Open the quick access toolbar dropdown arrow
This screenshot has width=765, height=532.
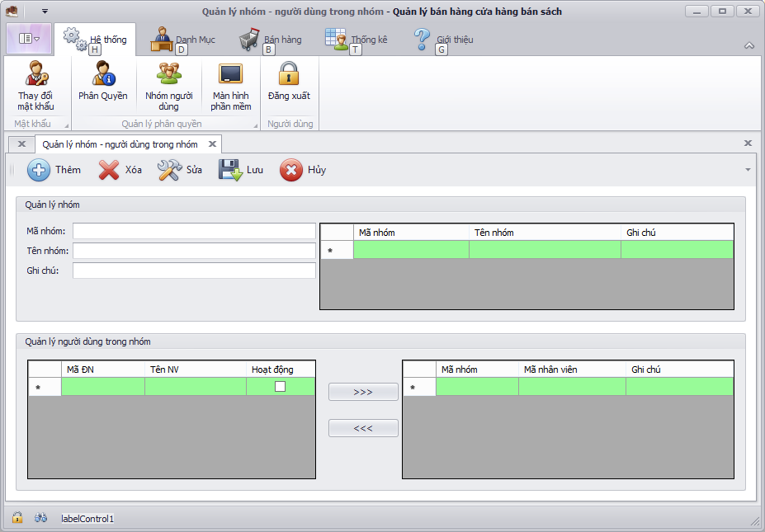(x=45, y=11)
